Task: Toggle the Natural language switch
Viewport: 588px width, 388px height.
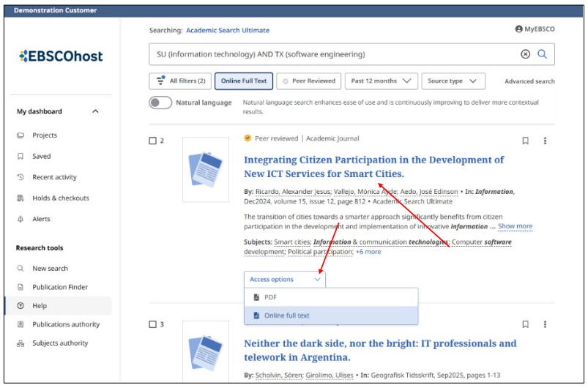Action: pos(160,102)
